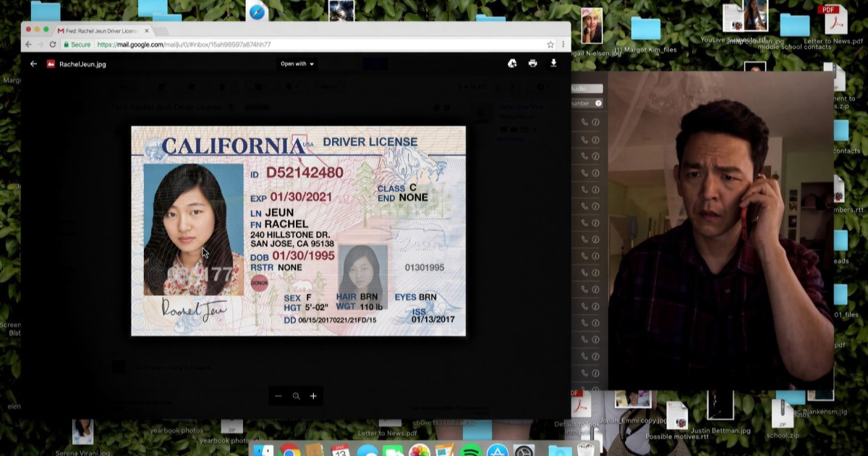Image resolution: width=868 pixels, height=456 pixels.
Task: Zoom out the image preview with minus
Action: click(x=278, y=396)
